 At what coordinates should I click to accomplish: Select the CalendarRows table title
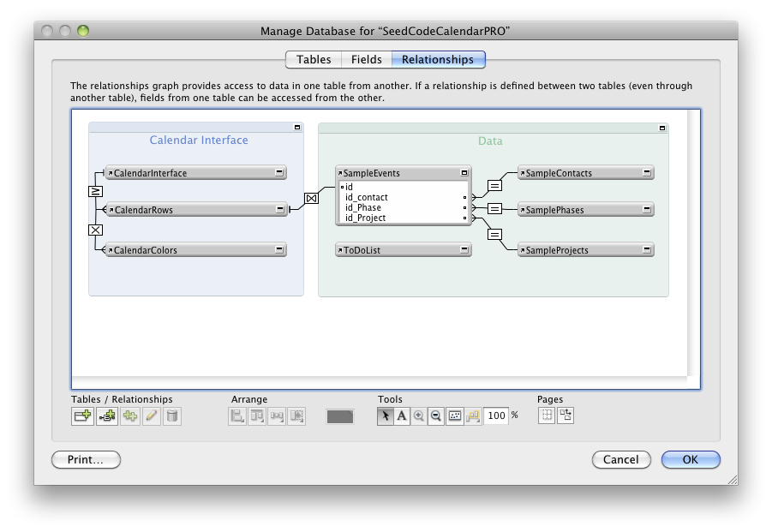click(x=144, y=210)
